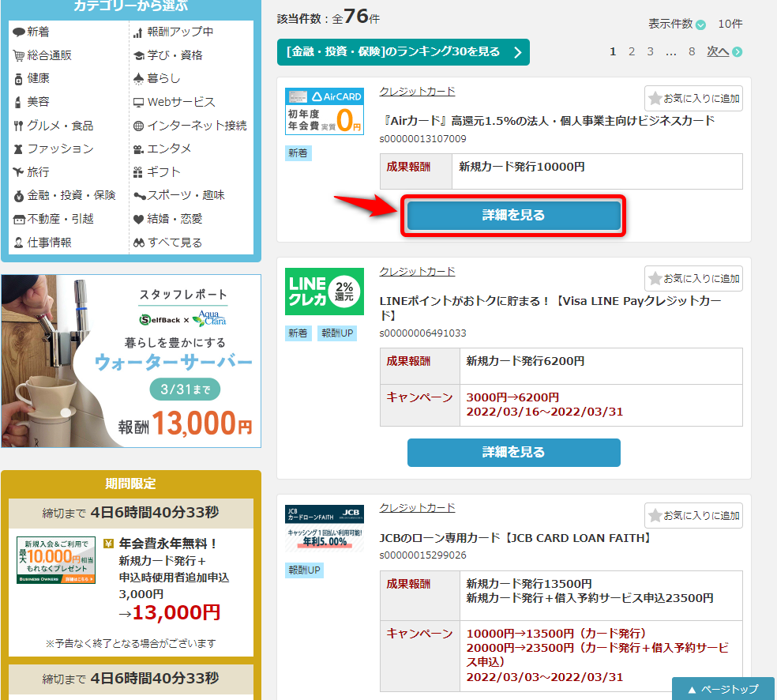
Task: Click the 健康 category icon
Action: coord(19,79)
